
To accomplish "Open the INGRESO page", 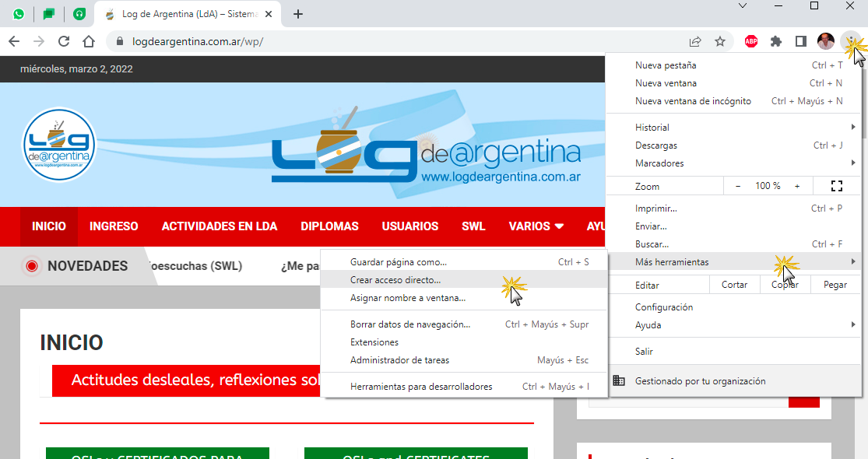I will point(114,226).
